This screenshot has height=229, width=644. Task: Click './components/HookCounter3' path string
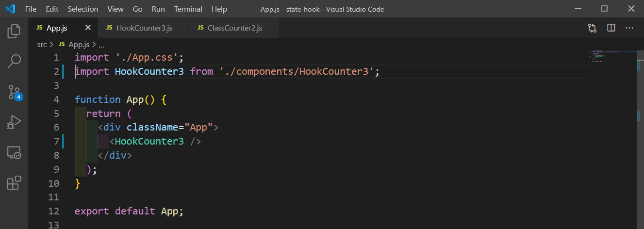297,71
